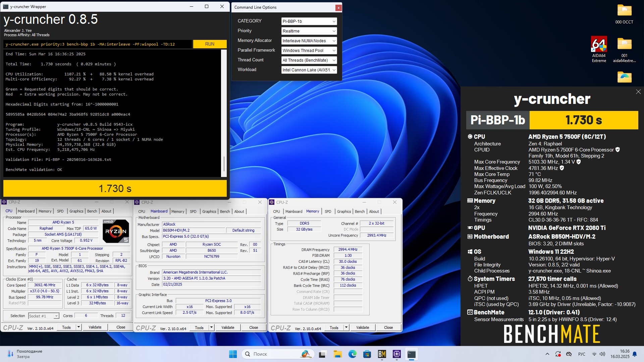Open the Thread Count dropdown
Image resolution: width=644 pixels, height=362 pixels.
pos(309,60)
